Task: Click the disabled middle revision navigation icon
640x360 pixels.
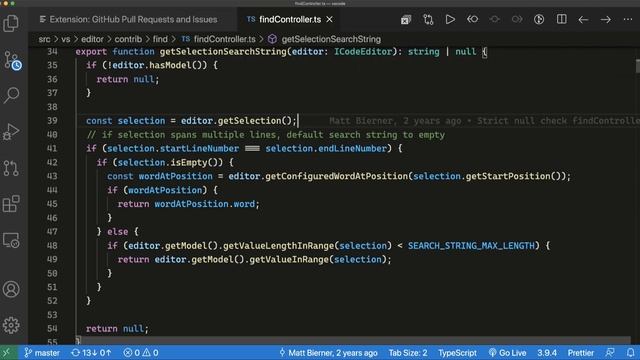Action: tap(495, 20)
